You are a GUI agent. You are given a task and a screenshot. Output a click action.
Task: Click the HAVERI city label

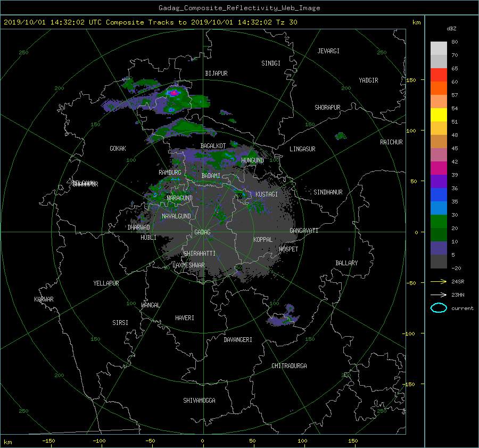(x=185, y=318)
